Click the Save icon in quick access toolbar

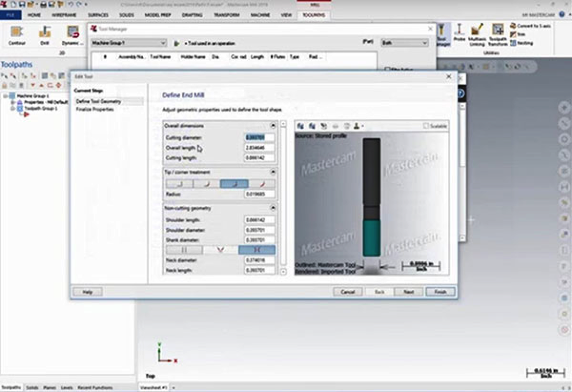pyautogui.click(x=21, y=4)
